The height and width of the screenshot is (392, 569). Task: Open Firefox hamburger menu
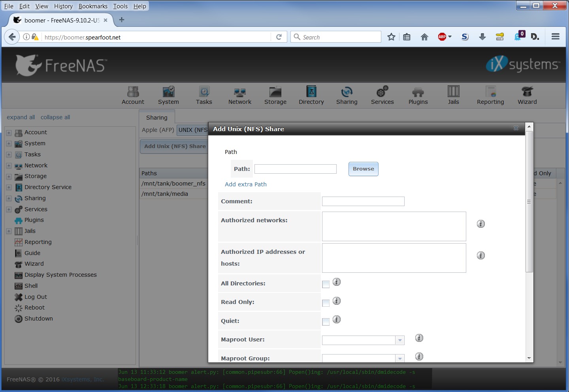(556, 37)
